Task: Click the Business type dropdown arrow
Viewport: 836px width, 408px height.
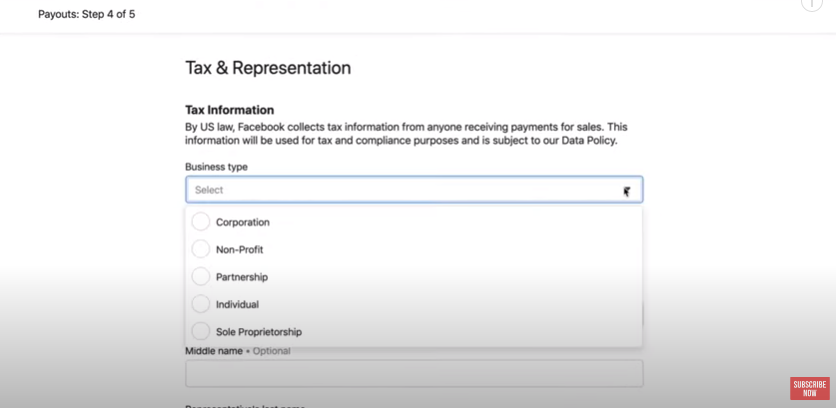Action: coord(626,191)
